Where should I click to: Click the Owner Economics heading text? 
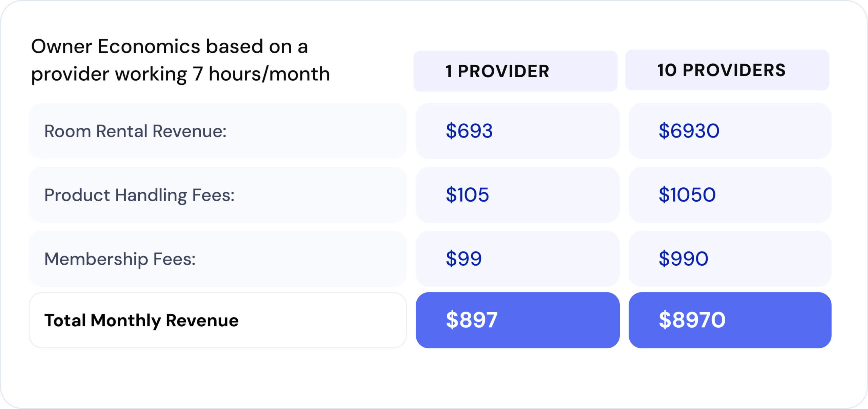pyautogui.click(x=180, y=60)
